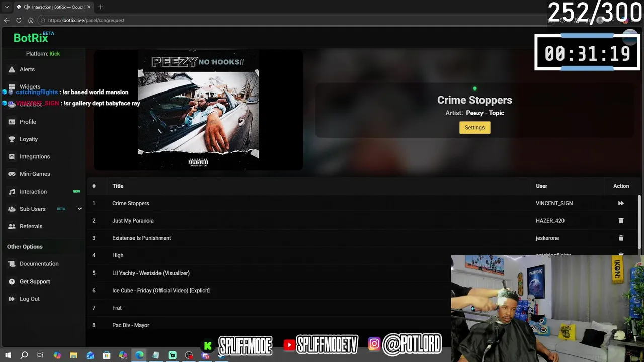Click the Action column header
The image size is (644, 362).
click(x=621, y=186)
